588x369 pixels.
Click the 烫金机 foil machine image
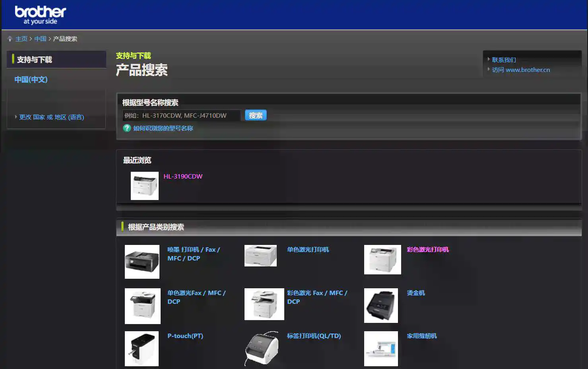click(x=381, y=305)
